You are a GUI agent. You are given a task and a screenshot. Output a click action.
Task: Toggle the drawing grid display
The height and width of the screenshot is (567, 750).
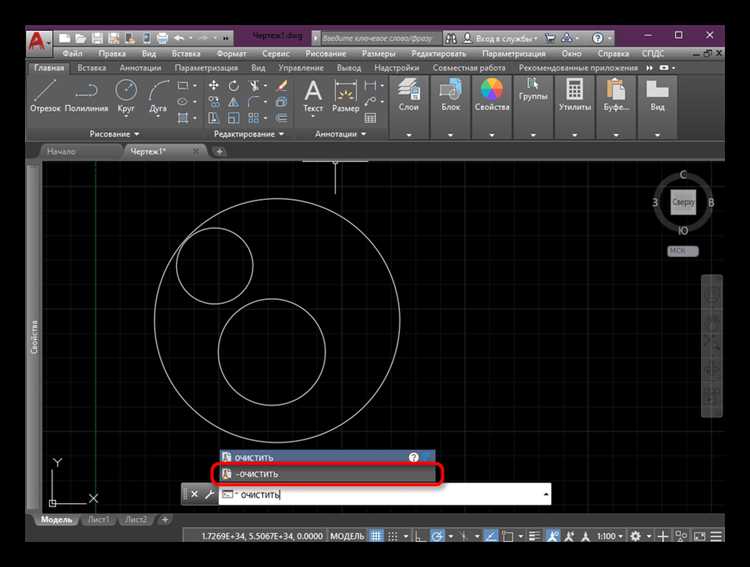tap(376, 536)
